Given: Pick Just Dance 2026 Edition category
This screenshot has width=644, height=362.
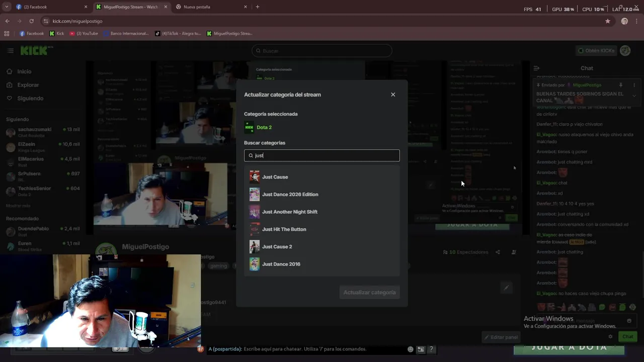Looking at the screenshot, I should click(x=322, y=194).
